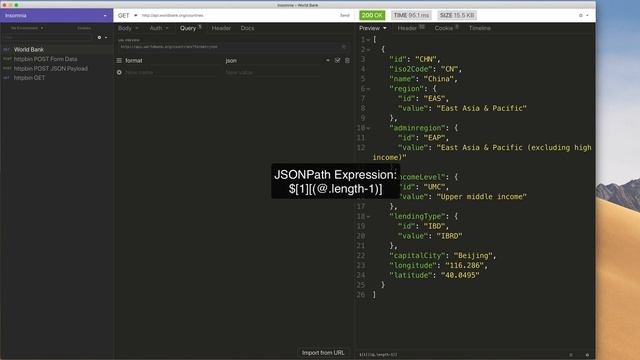The height and width of the screenshot is (360, 640).
Task: Toggle the format parameter enabled checkbox
Action: pos(338,60)
